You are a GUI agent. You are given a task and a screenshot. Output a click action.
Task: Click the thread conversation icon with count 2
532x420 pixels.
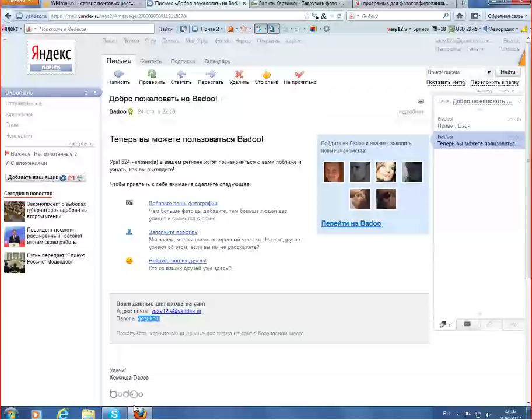[445, 324]
